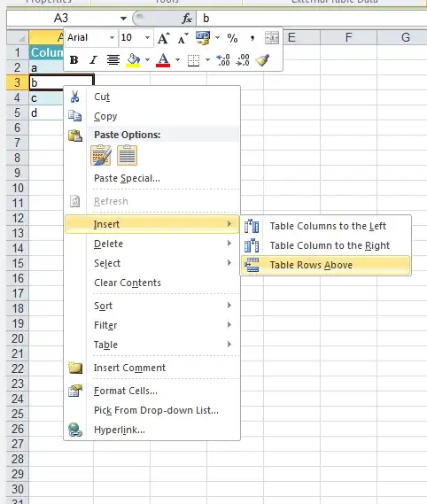The height and width of the screenshot is (504, 427).
Task: Select column E header
Action: point(292,37)
